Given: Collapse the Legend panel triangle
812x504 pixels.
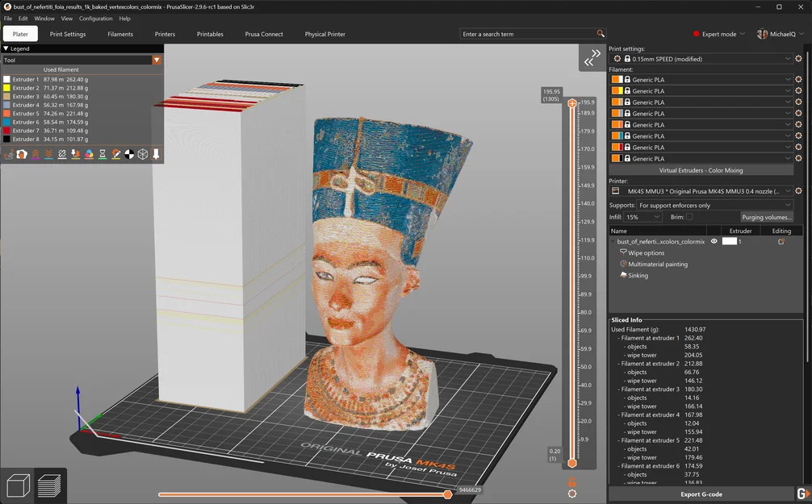Looking at the screenshot, I should [6, 48].
